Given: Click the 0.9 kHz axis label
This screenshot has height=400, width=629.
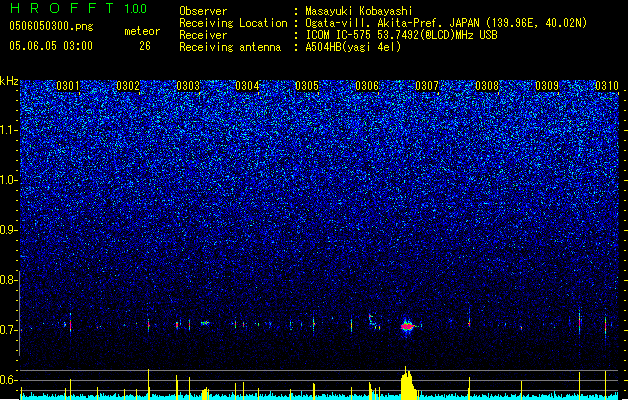Looking at the screenshot, I should click(8, 230).
